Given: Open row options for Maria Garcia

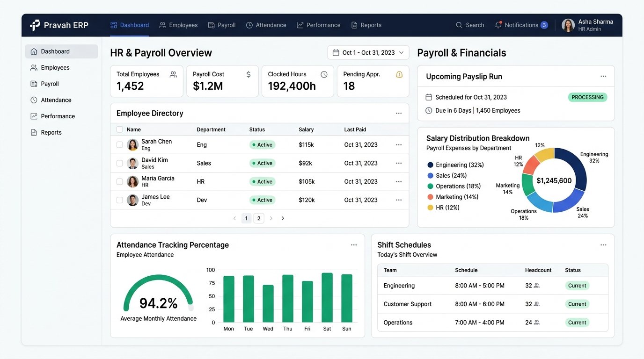Looking at the screenshot, I should tap(399, 181).
